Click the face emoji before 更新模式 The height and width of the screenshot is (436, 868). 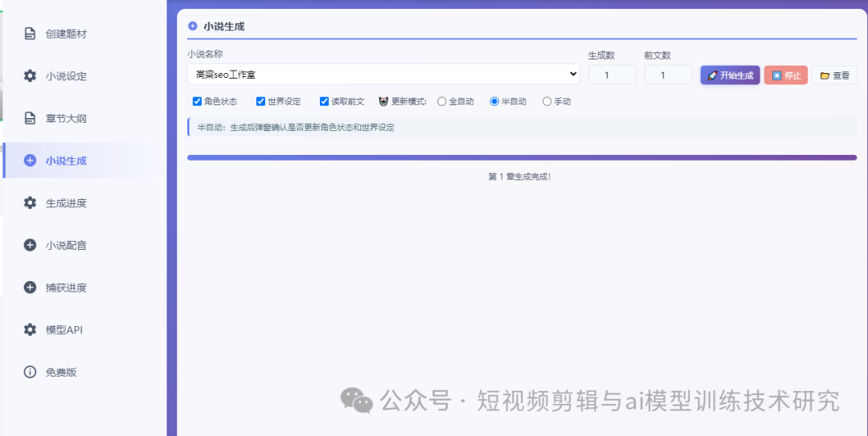(x=383, y=102)
